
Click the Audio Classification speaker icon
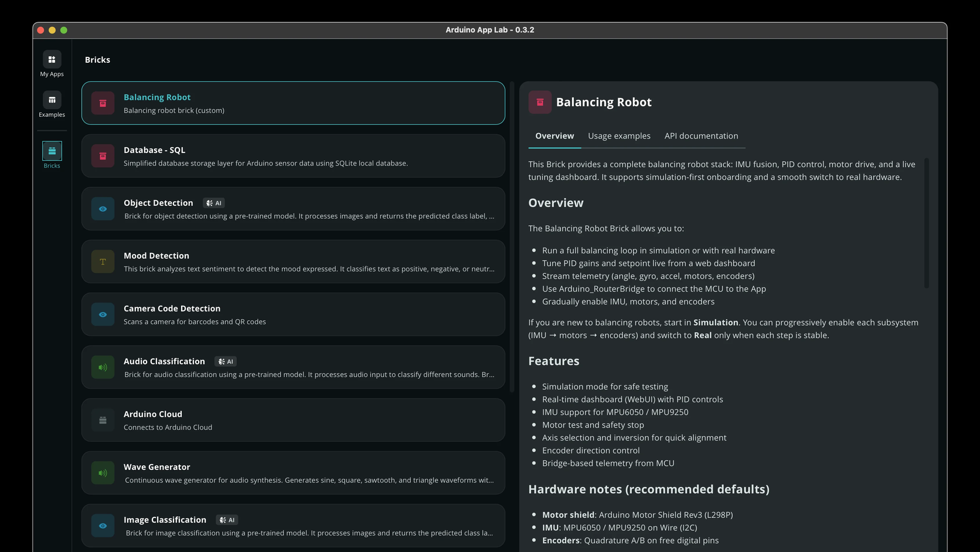[x=103, y=367]
